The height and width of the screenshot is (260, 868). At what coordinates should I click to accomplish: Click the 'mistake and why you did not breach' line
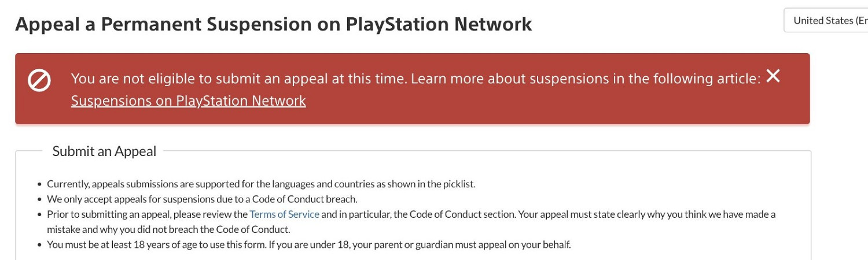168,229
